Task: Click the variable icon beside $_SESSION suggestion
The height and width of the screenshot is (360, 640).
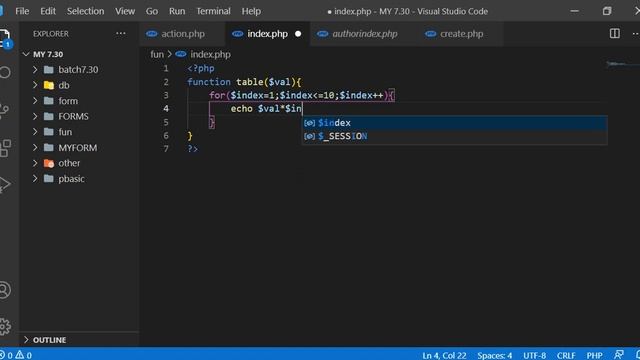Action: click(309, 136)
